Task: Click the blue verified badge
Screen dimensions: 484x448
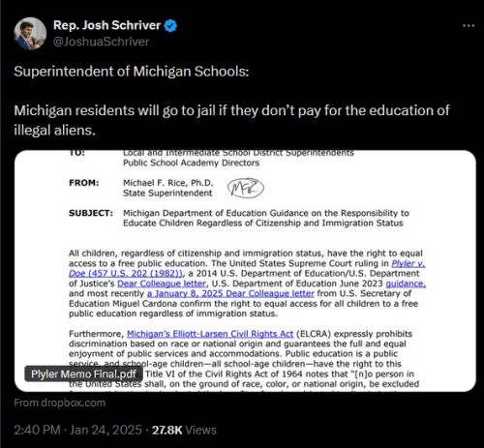Action: [170, 25]
